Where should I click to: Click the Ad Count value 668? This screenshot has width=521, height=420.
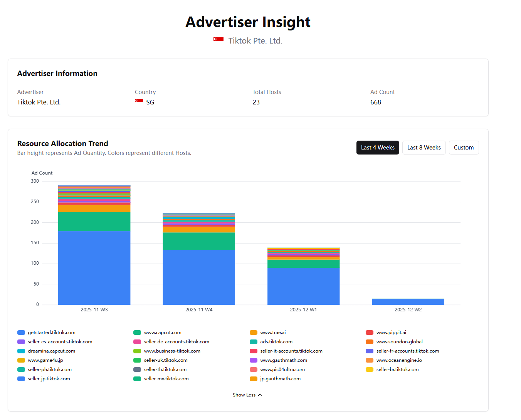pos(376,102)
